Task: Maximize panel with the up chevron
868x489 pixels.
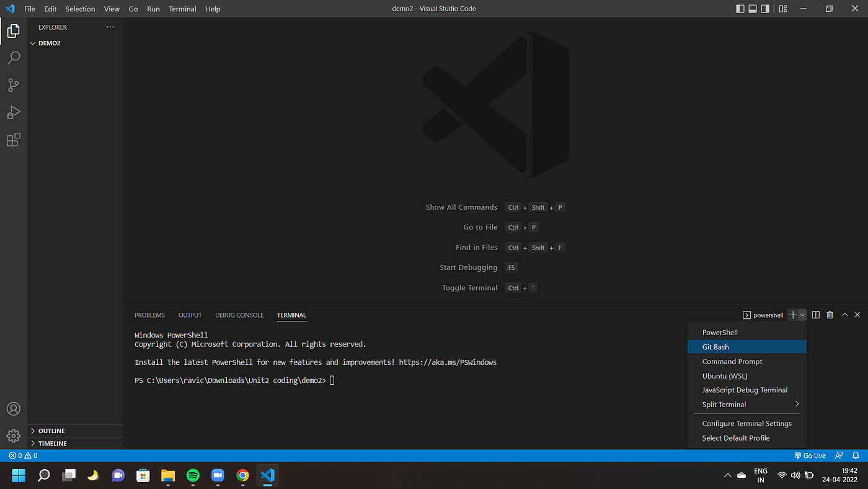Action: coord(844,315)
